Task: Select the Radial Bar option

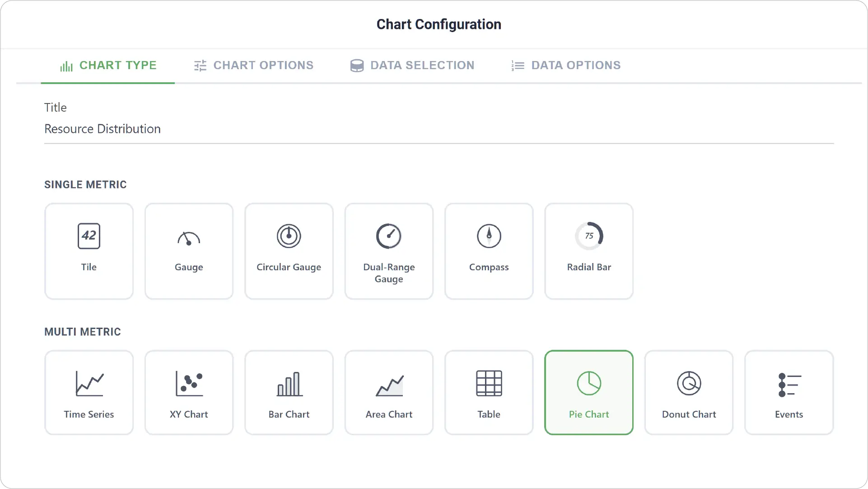Action: pyautogui.click(x=589, y=251)
